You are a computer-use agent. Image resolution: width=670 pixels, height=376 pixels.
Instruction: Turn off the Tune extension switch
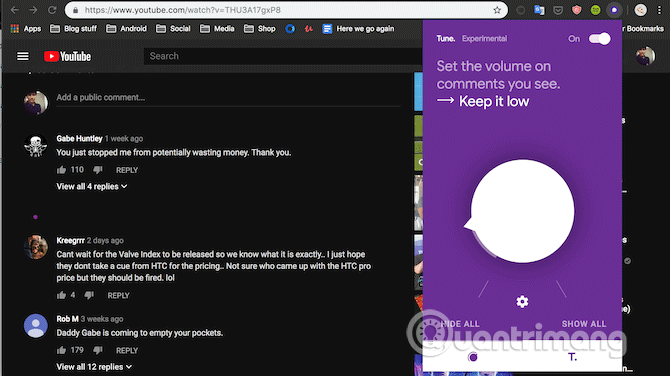pyautogui.click(x=599, y=39)
